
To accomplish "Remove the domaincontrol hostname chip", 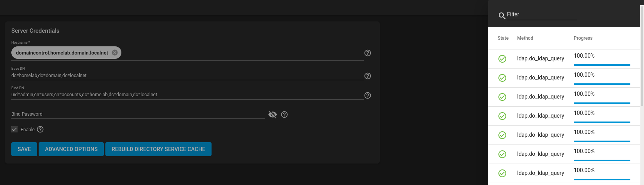I will click(115, 53).
